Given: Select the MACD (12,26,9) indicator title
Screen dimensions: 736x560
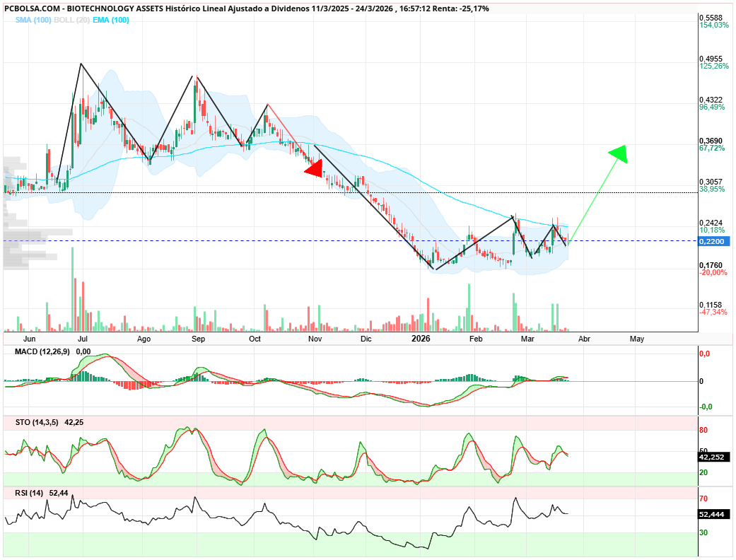Looking at the screenshot, I should tap(42, 351).
